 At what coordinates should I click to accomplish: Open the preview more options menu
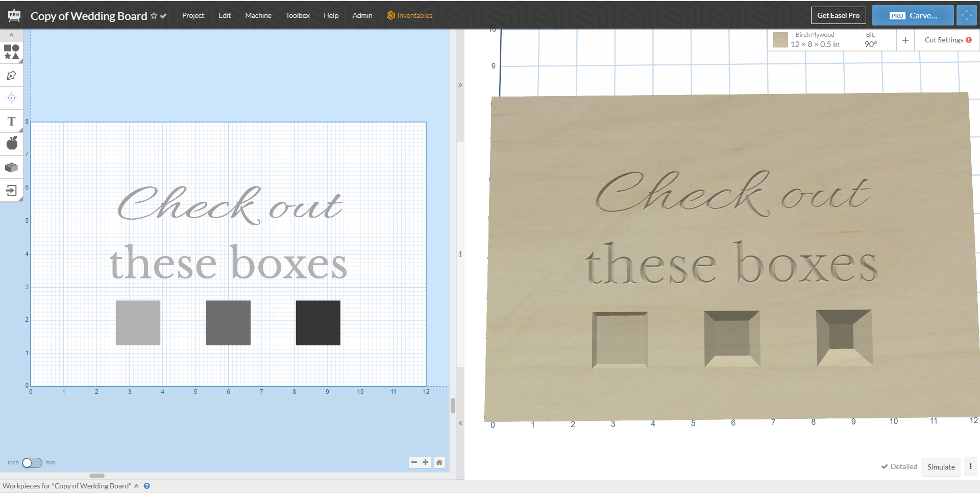click(970, 466)
